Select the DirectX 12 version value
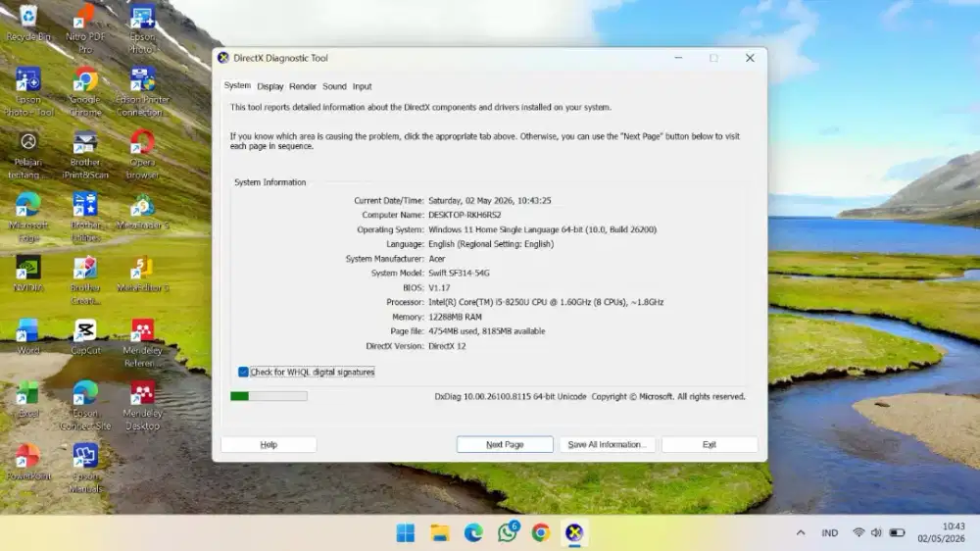The image size is (980, 551). [447, 346]
